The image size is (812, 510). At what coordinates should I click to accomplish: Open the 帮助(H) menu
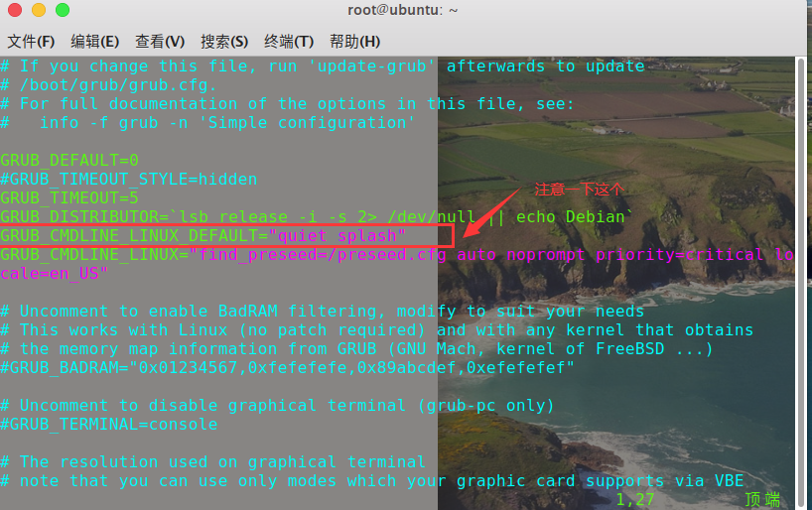pyautogui.click(x=354, y=42)
